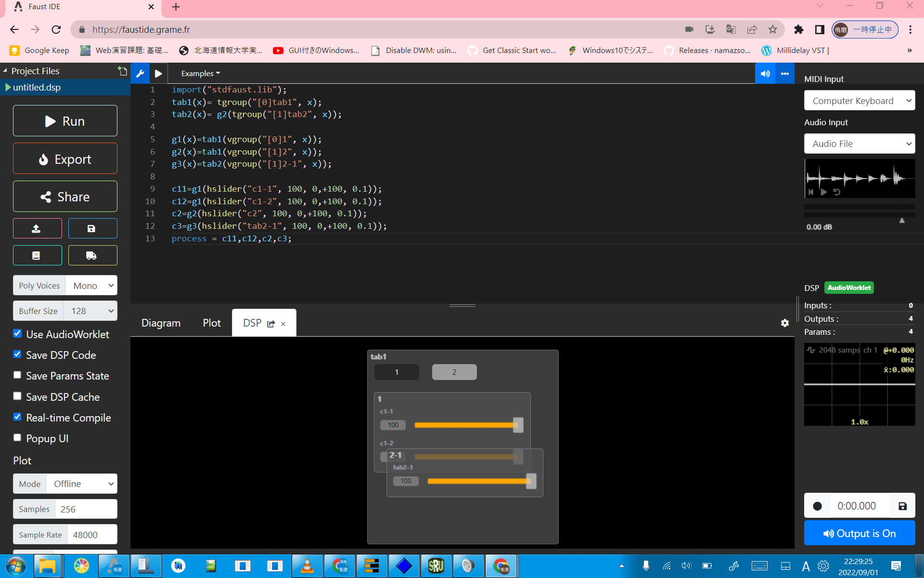
Task: Open the Audio Input source dropdown
Action: click(860, 144)
